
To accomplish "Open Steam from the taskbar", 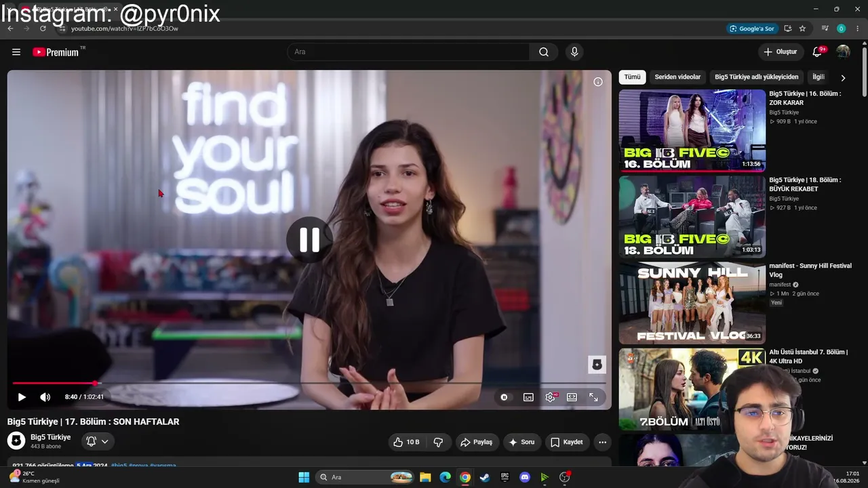I will pyautogui.click(x=484, y=477).
